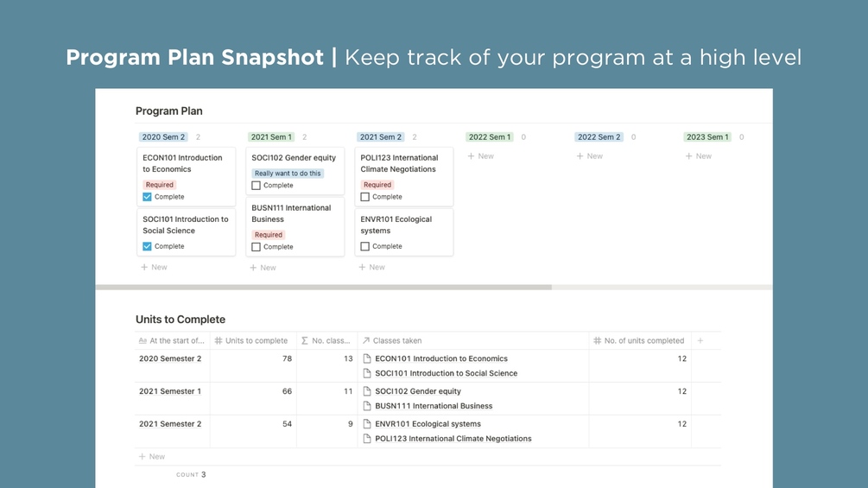Viewport: 868px width, 488px height.
Task: Check Complete on SOCI102 Gender equity card
Action: pos(256,186)
